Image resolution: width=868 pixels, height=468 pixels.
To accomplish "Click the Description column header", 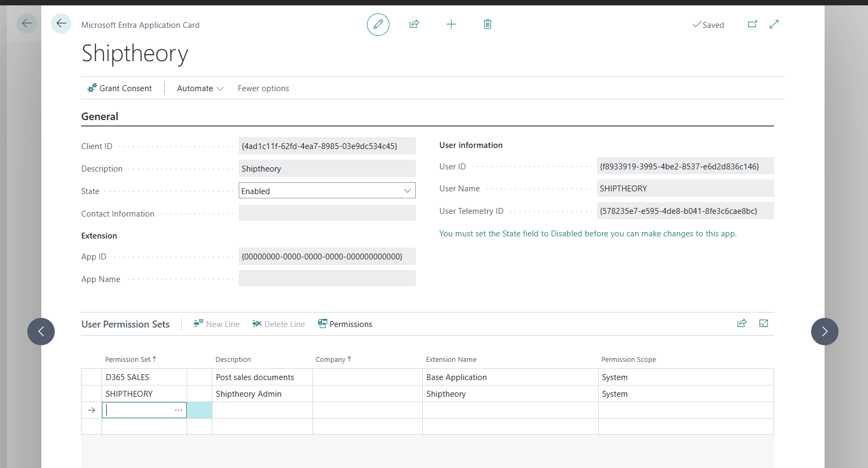I will click(233, 359).
